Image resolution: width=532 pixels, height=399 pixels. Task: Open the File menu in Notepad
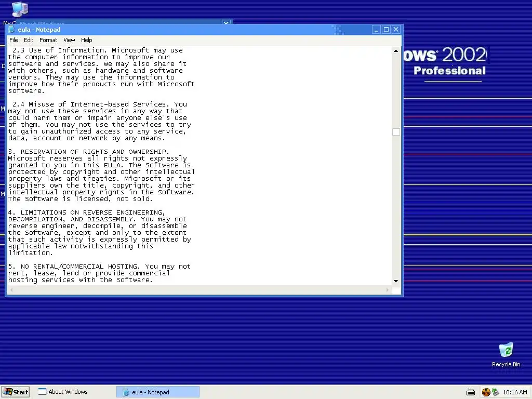(14, 40)
